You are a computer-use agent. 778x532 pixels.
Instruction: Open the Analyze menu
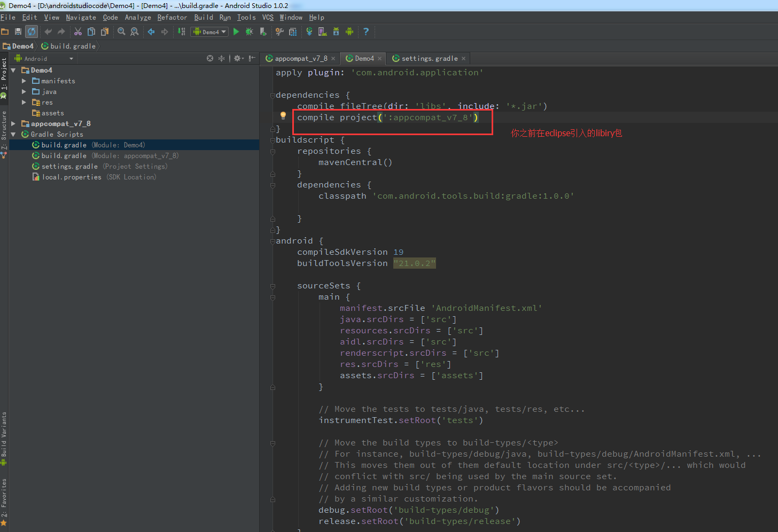coord(138,18)
